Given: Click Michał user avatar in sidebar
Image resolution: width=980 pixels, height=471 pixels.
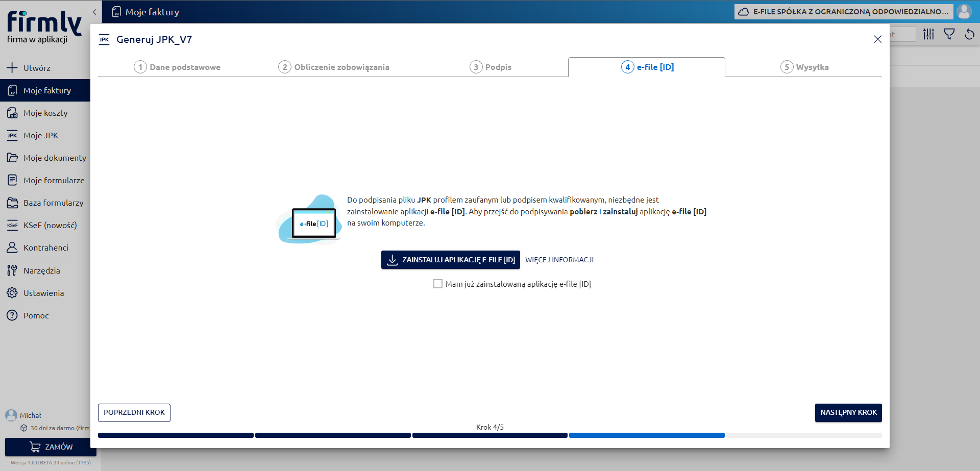Looking at the screenshot, I should (11, 415).
